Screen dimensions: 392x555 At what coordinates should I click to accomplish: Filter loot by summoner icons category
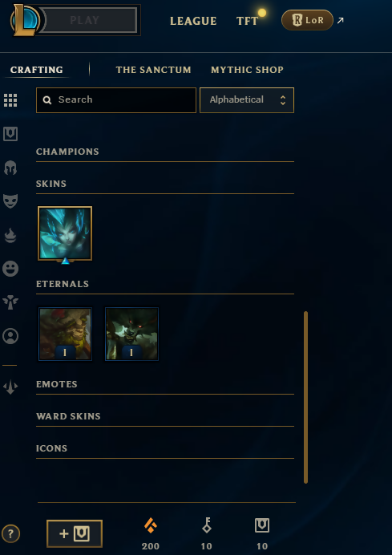pyautogui.click(x=10, y=336)
